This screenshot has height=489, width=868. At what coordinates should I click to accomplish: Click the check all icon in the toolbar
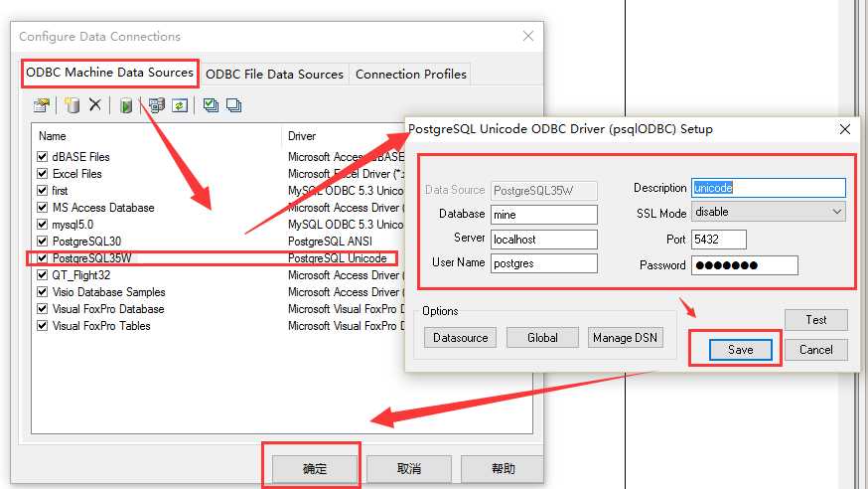click(211, 105)
